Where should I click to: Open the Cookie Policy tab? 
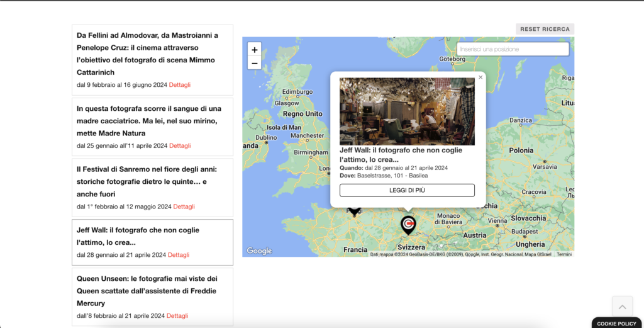(616, 323)
